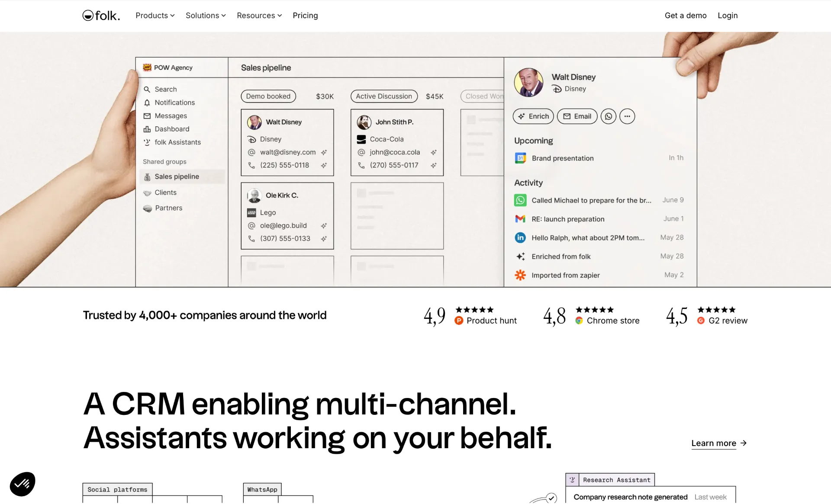Expand the Products dropdown
This screenshot has height=504, width=831.
click(x=155, y=16)
